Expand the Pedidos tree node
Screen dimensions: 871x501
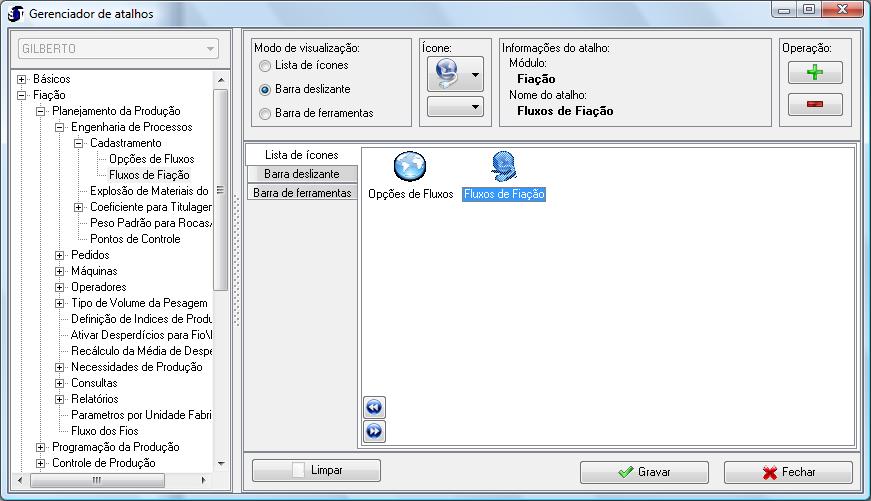coord(60,255)
